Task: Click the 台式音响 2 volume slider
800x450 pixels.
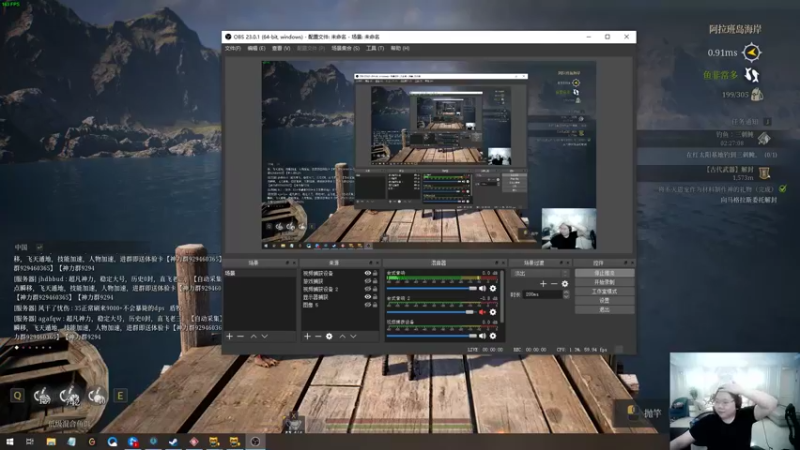Action: (432, 312)
